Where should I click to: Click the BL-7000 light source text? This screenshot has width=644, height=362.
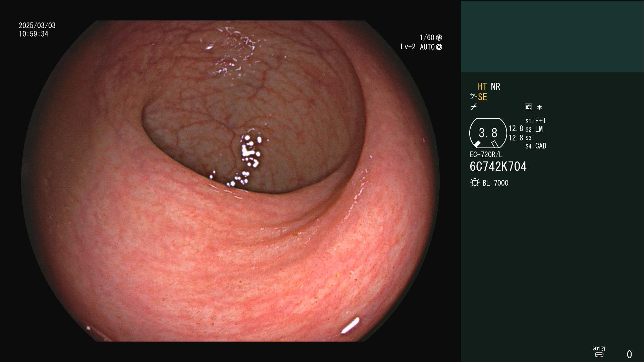click(495, 183)
